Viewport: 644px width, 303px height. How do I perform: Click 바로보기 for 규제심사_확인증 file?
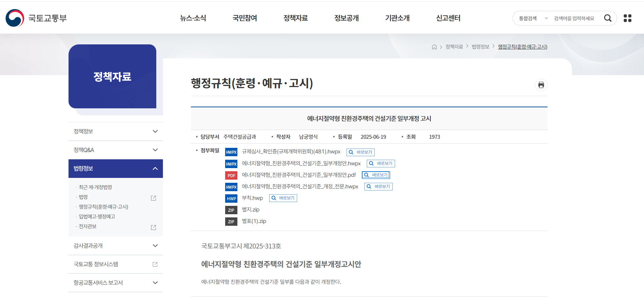click(x=360, y=152)
